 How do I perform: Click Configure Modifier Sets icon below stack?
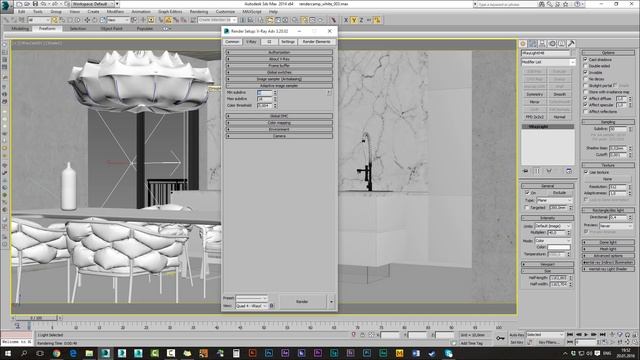[x=569, y=171]
